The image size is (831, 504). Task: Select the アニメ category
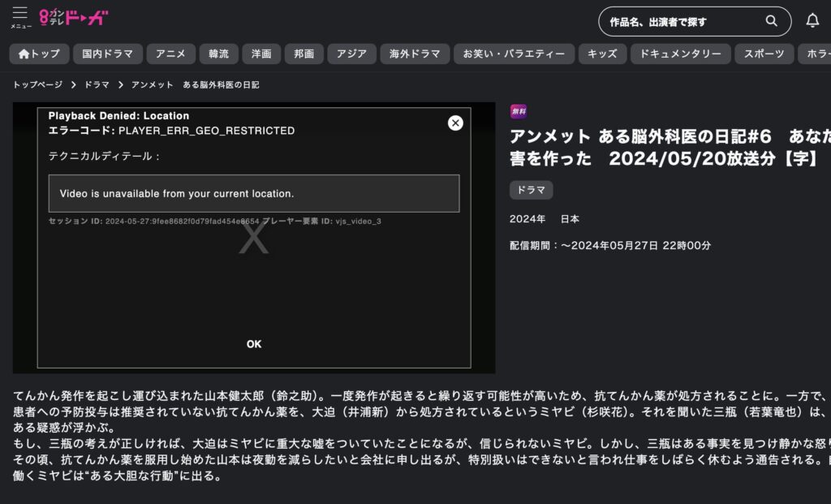pyautogui.click(x=170, y=54)
